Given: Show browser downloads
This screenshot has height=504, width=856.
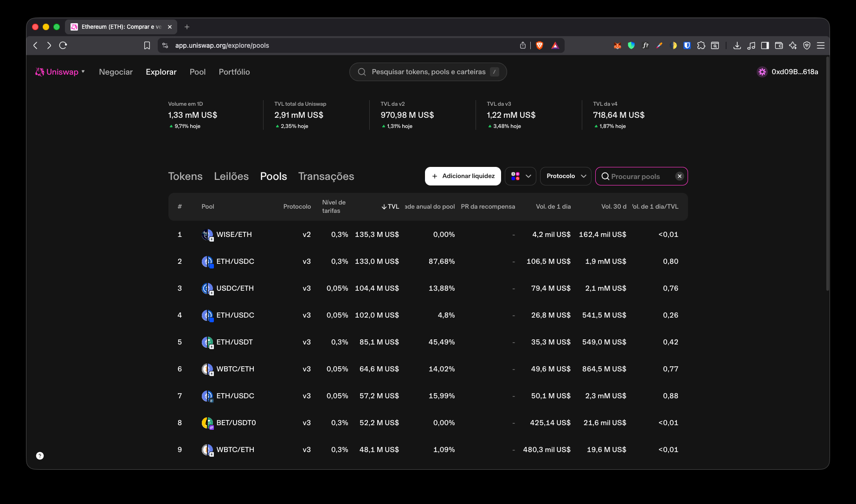Looking at the screenshot, I should [x=737, y=45].
